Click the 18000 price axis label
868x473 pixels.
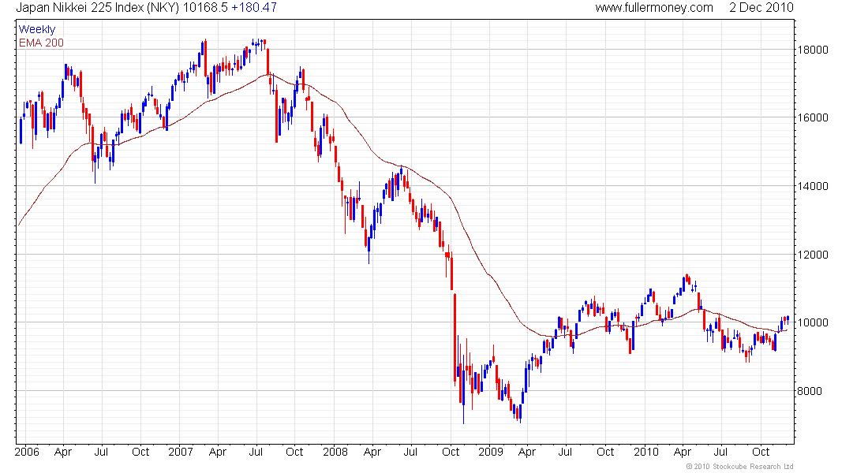point(813,50)
